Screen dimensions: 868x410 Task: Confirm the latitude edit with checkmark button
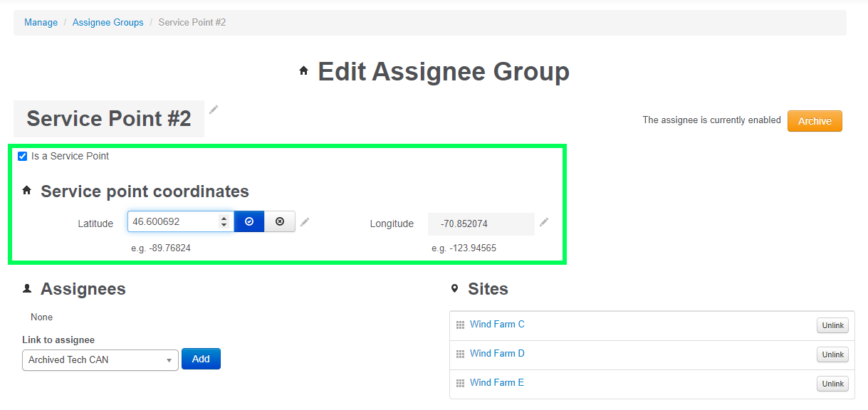coord(249,222)
